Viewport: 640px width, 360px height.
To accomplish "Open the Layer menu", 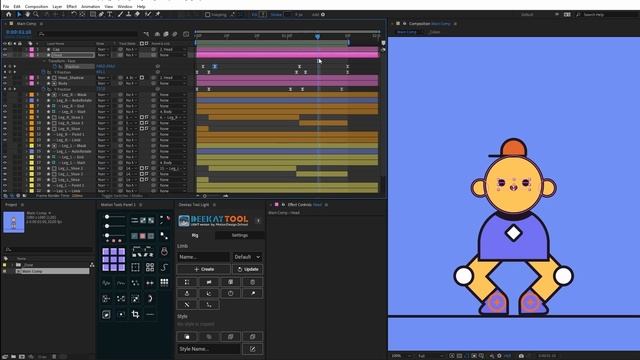I will [x=57, y=7].
